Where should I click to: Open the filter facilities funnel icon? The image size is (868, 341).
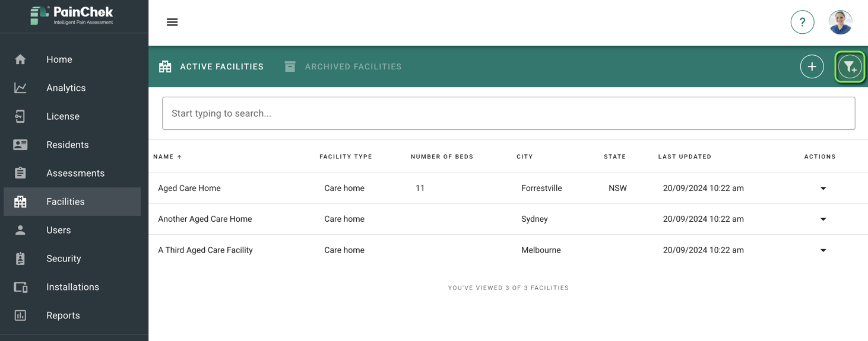click(x=850, y=67)
